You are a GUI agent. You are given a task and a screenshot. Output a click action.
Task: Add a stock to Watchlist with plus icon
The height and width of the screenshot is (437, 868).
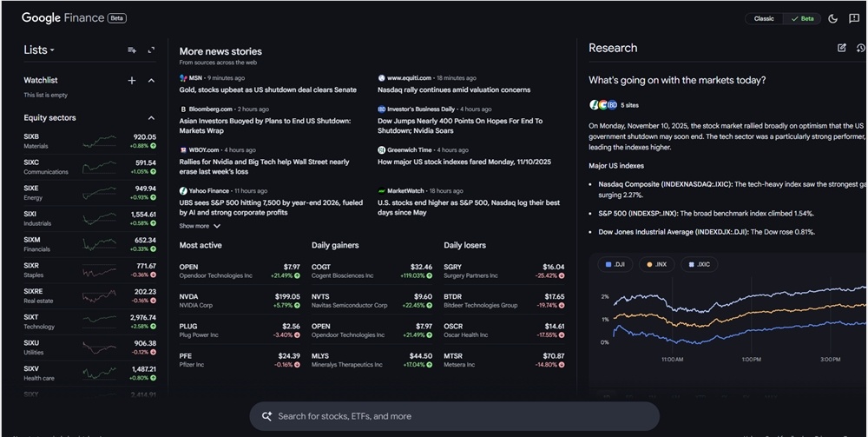(x=132, y=81)
